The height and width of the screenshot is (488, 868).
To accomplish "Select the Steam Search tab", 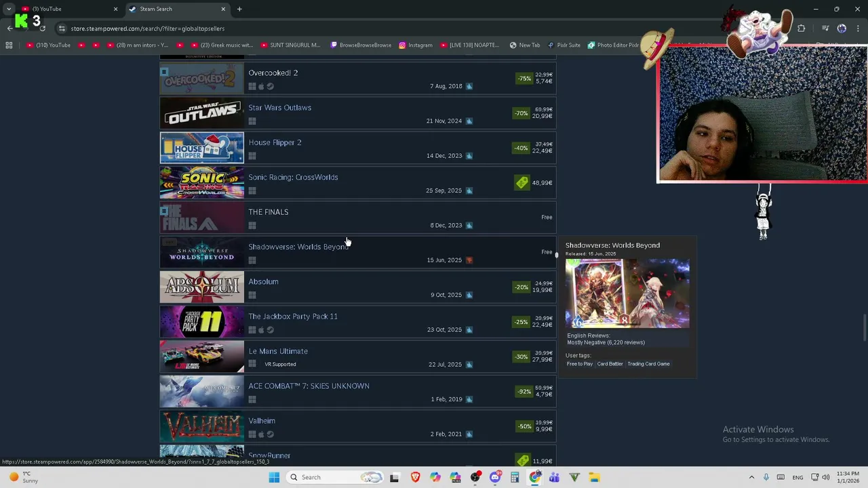I will [176, 9].
